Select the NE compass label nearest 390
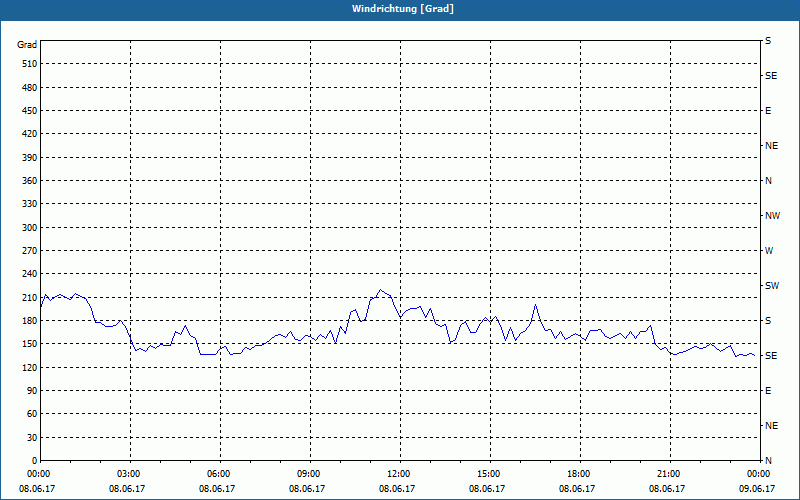The width and height of the screenshot is (800, 500). click(772, 146)
